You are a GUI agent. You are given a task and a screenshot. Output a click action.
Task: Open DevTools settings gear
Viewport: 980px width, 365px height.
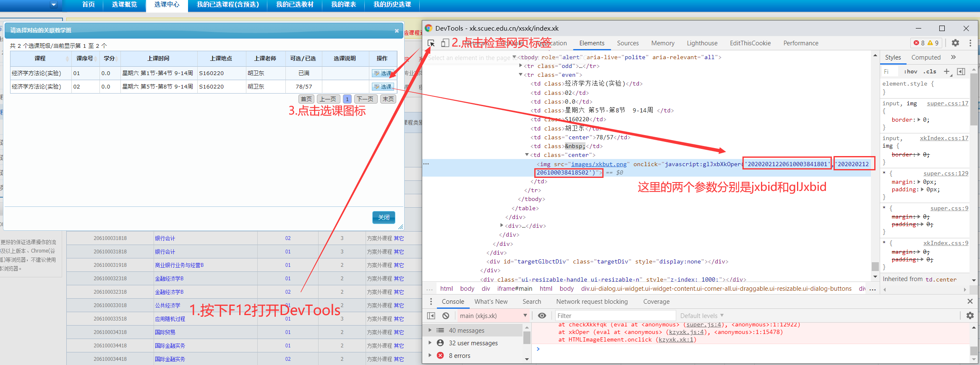[955, 43]
